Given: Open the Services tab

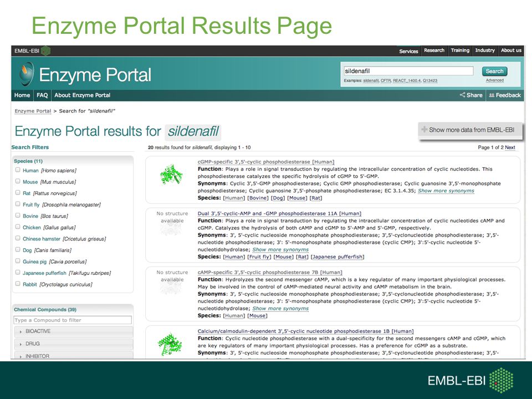Looking at the screenshot, I should click(x=408, y=51).
